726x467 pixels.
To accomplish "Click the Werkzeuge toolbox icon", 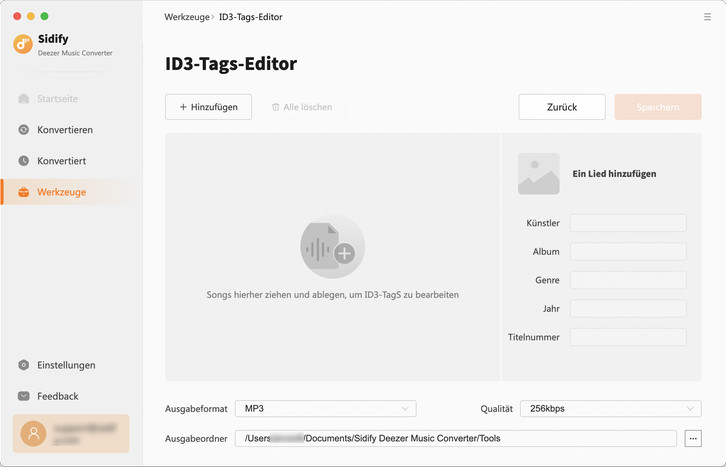I will tap(24, 192).
